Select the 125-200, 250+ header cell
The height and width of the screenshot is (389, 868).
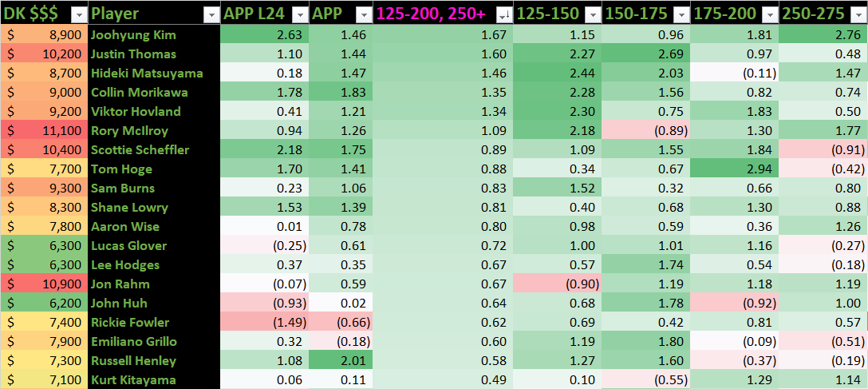pos(443,14)
